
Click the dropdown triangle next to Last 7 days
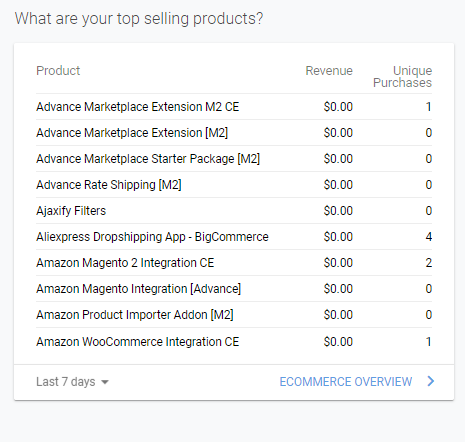coord(105,382)
